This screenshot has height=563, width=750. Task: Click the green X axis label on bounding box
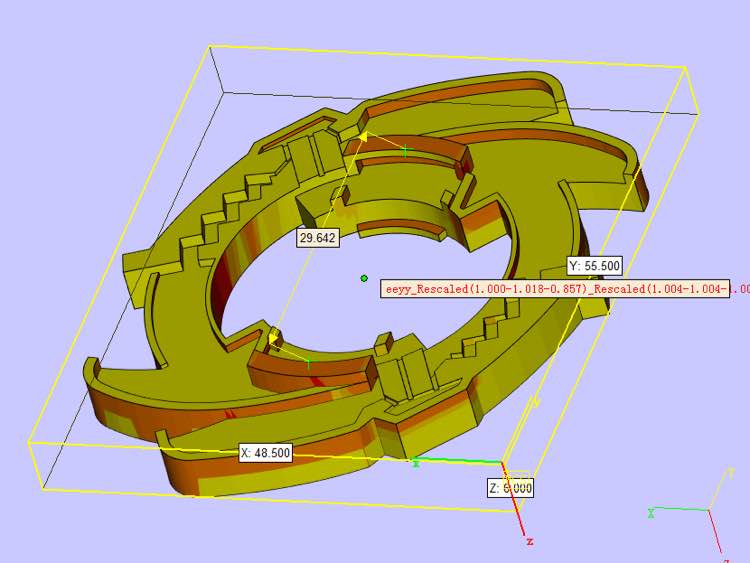(416, 463)
